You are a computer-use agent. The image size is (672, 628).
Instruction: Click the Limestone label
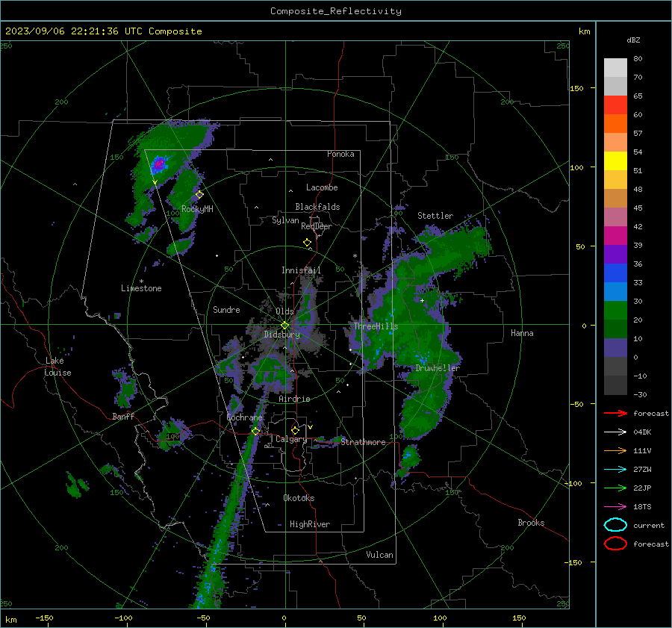[x=141, y=288]
